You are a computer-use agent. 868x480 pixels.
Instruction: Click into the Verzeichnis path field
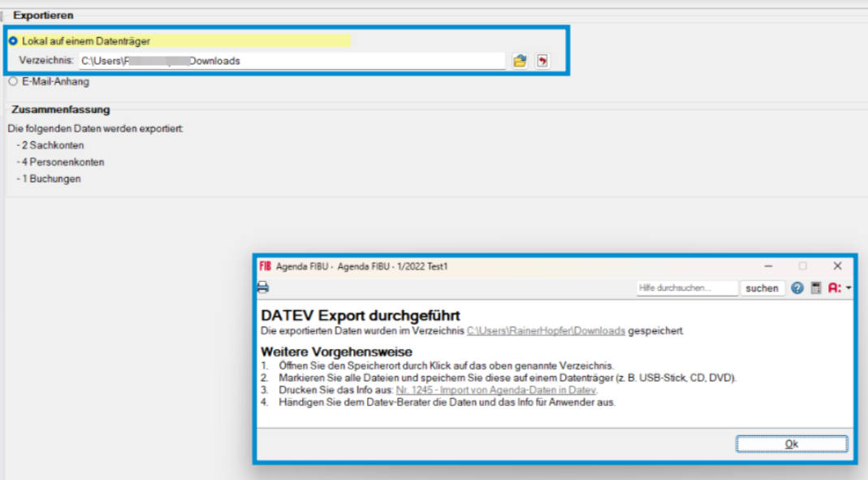(x=291, y=61)
